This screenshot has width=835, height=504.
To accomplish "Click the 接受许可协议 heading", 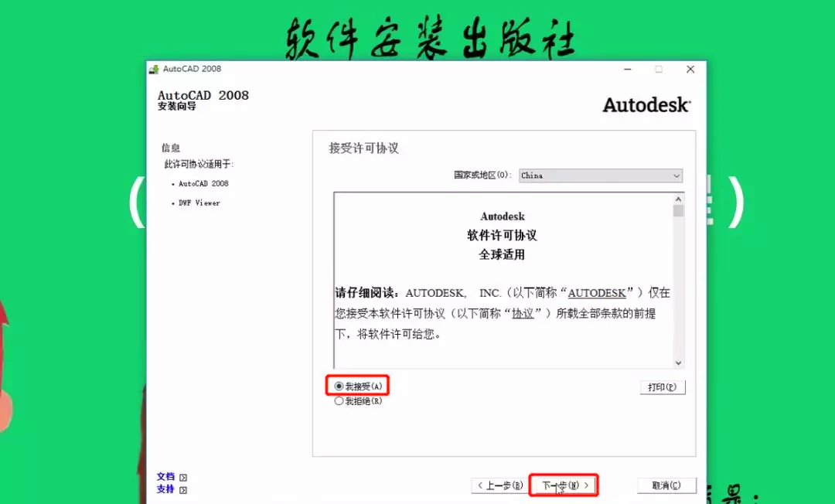I will coord(363,148).
